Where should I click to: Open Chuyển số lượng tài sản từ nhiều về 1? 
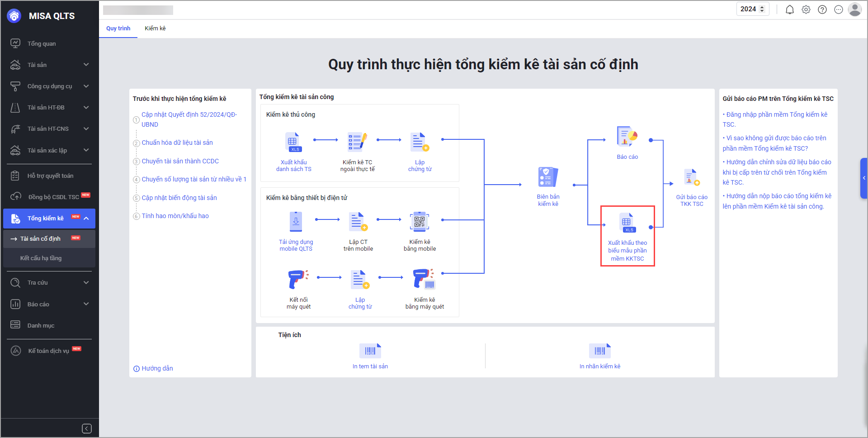pos(194,179)
